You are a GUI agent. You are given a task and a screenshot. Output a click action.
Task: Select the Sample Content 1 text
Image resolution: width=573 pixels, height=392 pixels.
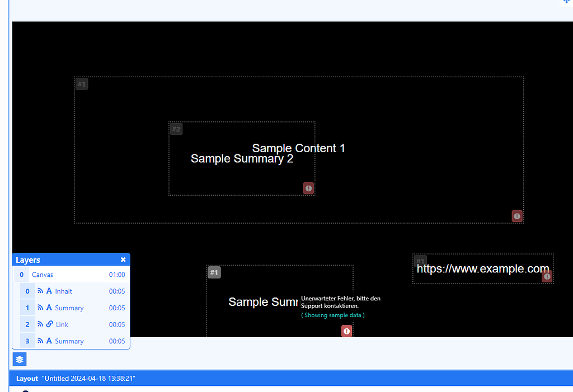[298, 148]
